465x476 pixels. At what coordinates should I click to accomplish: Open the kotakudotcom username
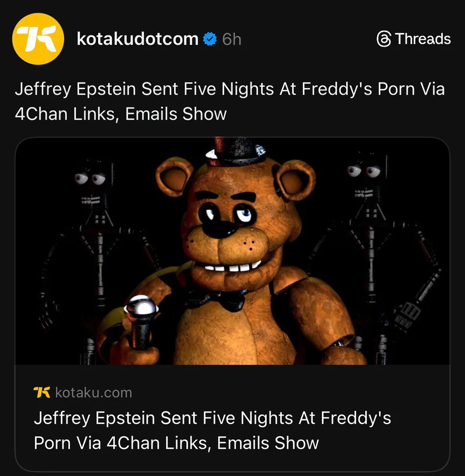pos(137,39)
